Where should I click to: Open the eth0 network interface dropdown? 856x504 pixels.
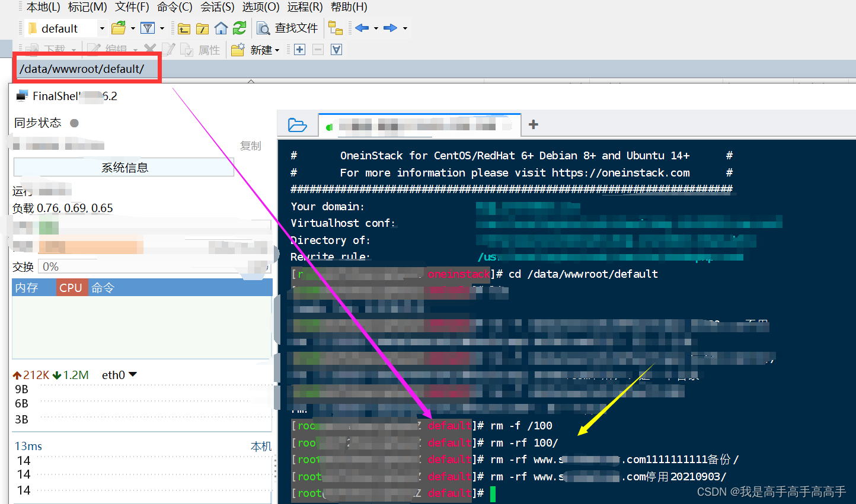(132, 374)
